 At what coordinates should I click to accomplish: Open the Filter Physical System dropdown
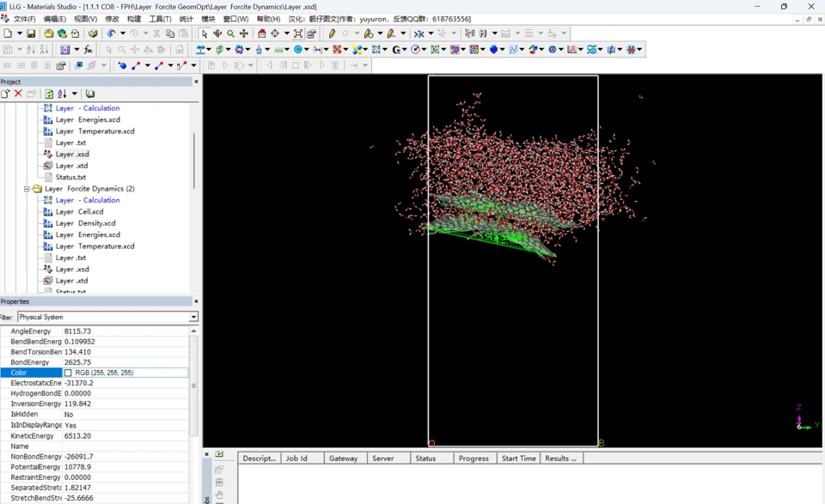tap(193, 317)
